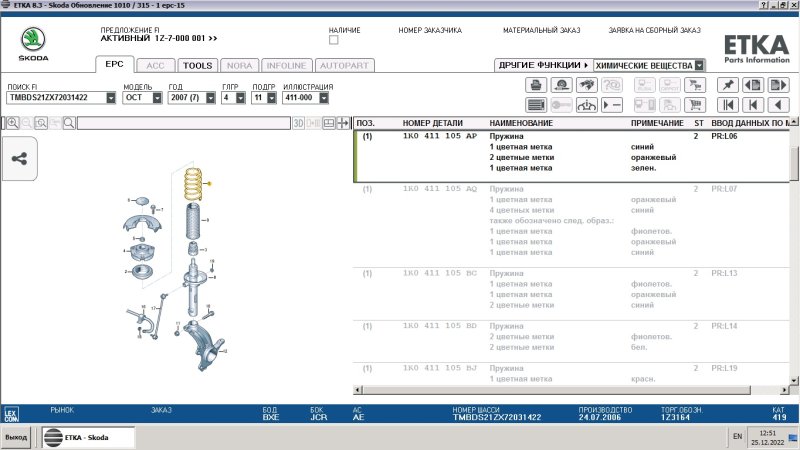Click the plain left triangle back icon
The height and width of the screenshot is (450, 800).
click(778, 105)
